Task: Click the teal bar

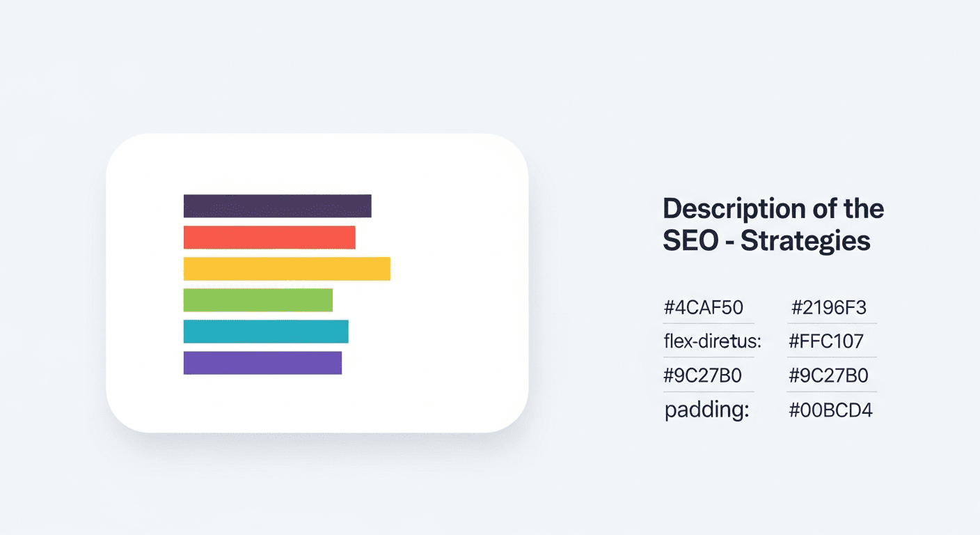Action: tap(265, 332)
